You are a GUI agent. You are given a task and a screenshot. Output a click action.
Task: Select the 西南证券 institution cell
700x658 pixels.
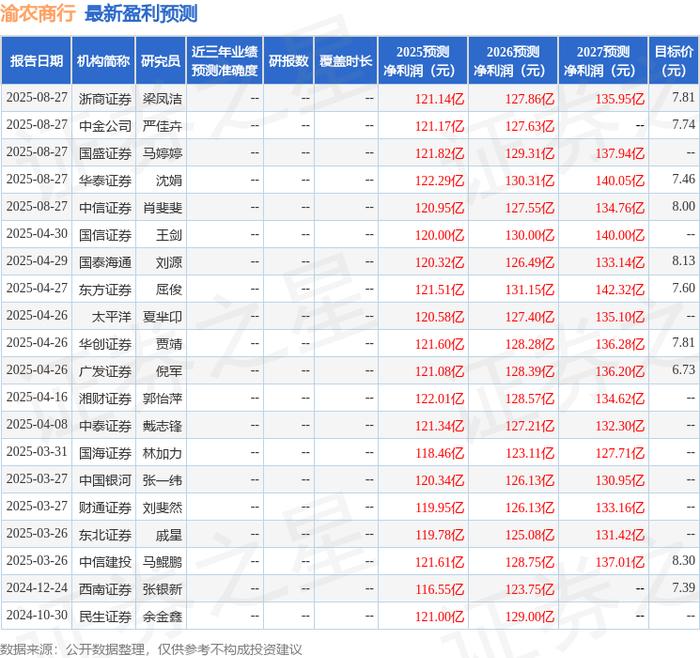pyautogui.click(x=105, y=589)
